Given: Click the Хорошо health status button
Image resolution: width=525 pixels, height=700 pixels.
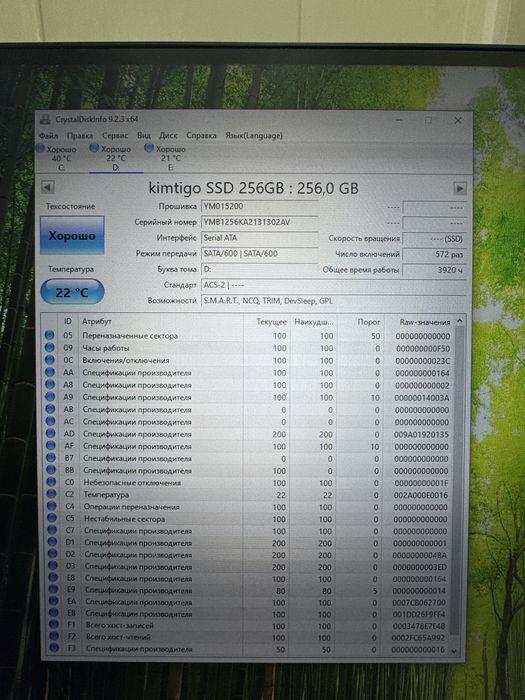Looking at the screenshot, I should coord(72,235).
